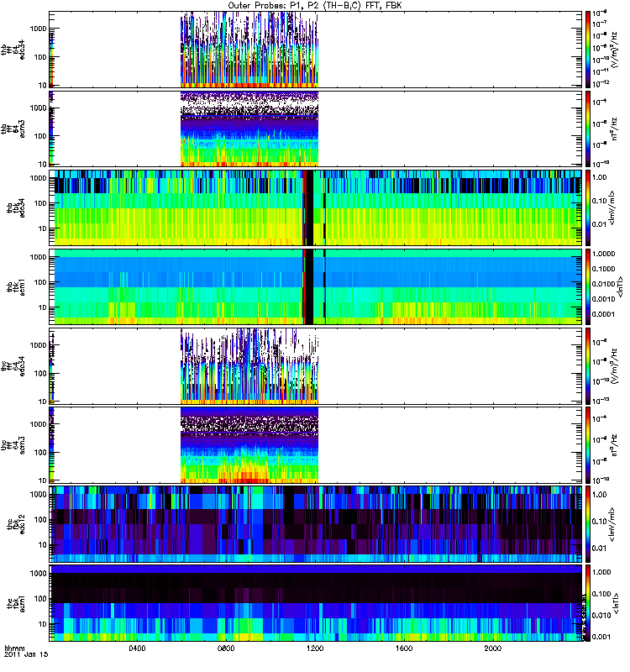Click the "hhmm" axis unit label
Screen dimensions: 630x672
point(14,648)
